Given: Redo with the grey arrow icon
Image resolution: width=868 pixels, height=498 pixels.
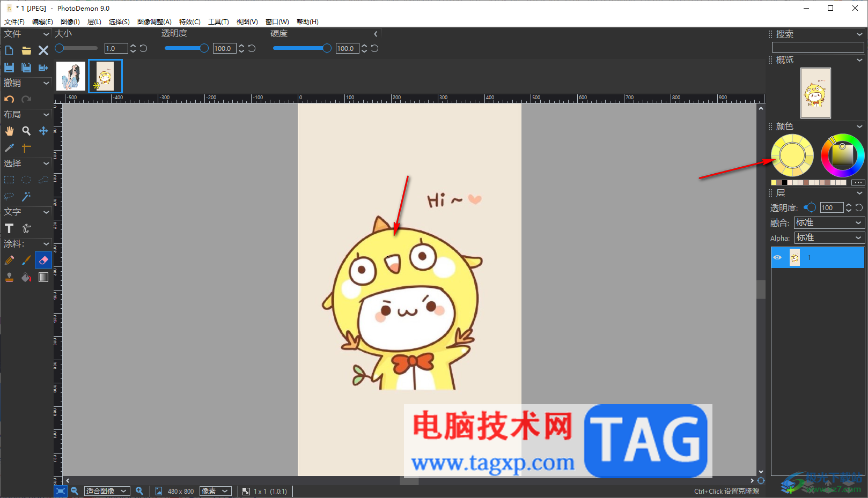Looking at the screenshot, I should click(26, 99).
